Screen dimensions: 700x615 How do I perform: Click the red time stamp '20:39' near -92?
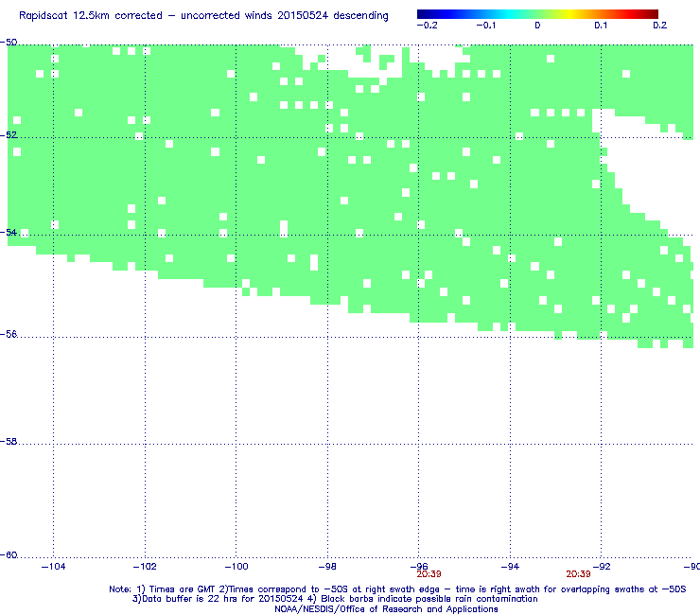[578, 574]
